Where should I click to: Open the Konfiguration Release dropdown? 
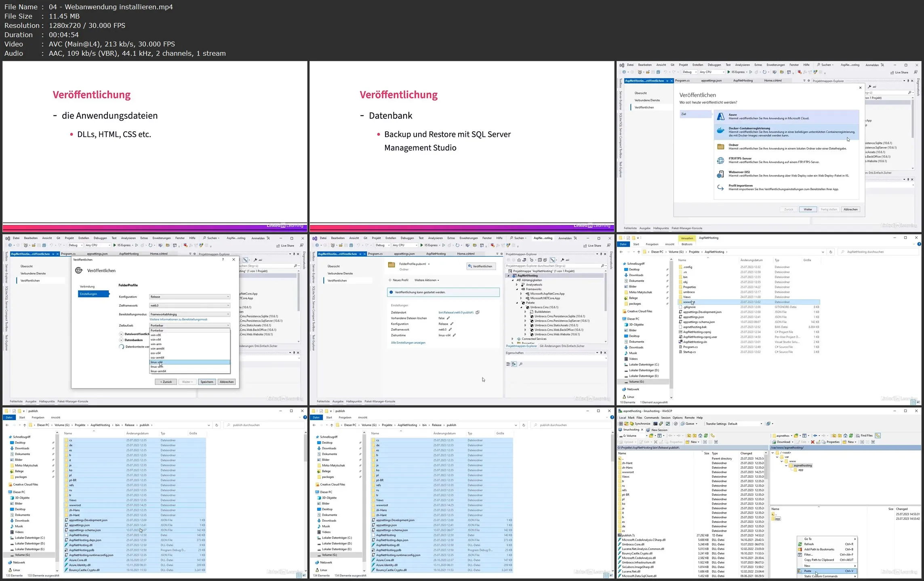click(189, 297)
